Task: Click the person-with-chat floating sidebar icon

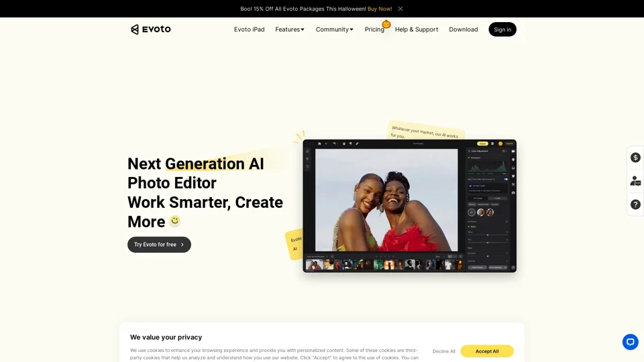Action: 635,181
